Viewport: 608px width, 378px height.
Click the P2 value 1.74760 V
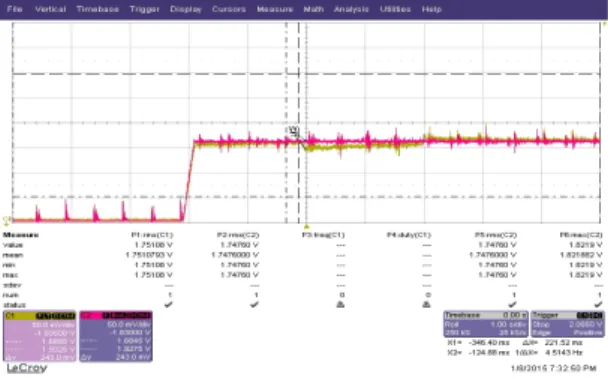pyautogui.click(x=239, y=245)
